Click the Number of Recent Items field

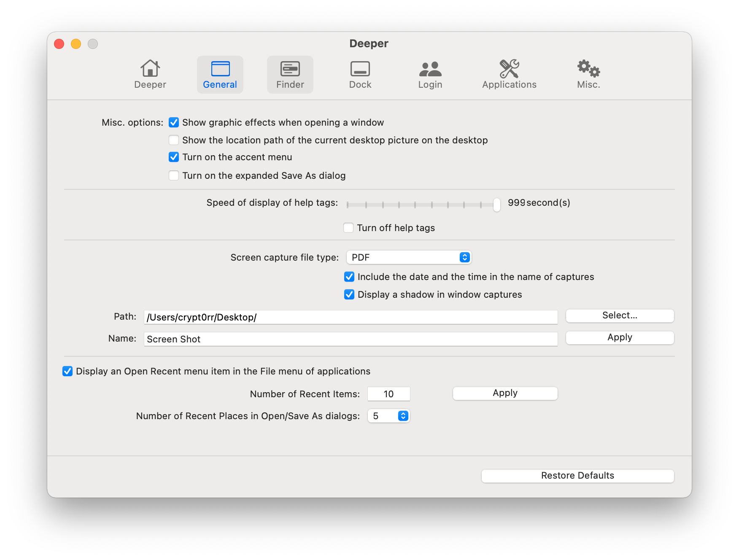(x=388, y=394)
